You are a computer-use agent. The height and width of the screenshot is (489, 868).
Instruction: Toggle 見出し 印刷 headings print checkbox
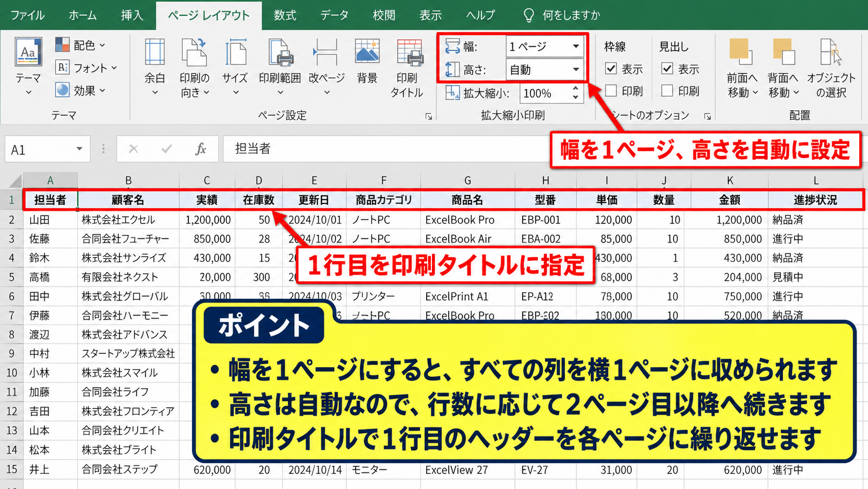point(667,91)
